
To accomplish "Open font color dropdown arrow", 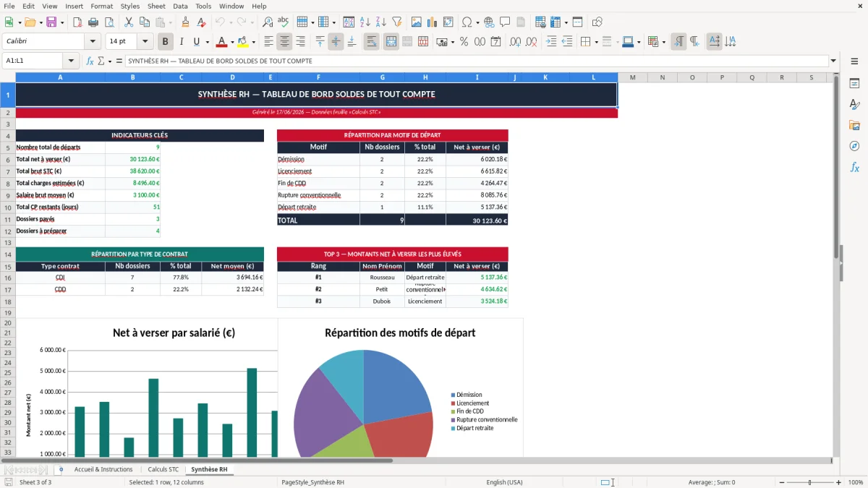I will 231,42.
